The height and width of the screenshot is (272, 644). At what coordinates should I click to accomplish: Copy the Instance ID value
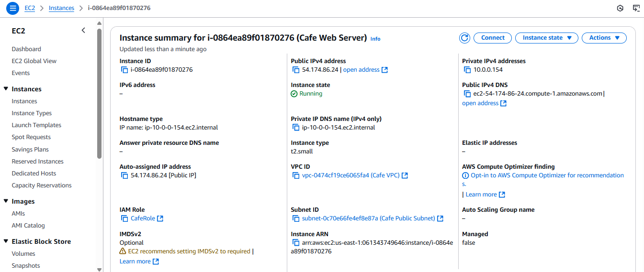click(x=124, y=70)
